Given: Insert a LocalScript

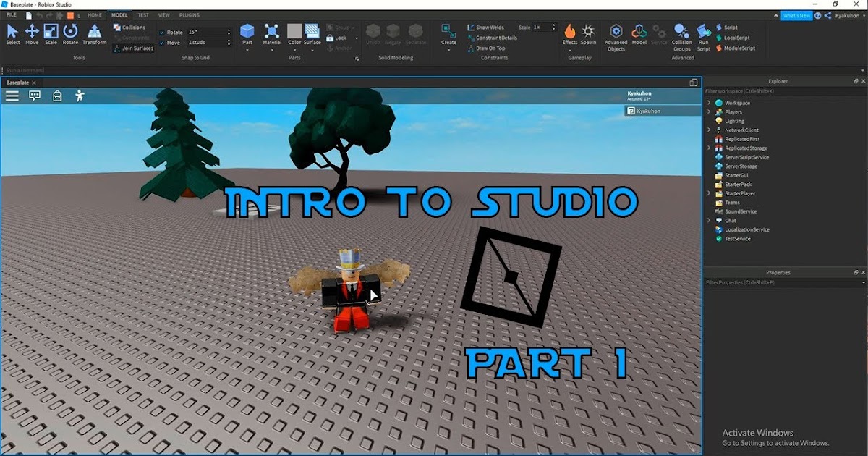Looking at the screenshot, I should click(x=733, y=38).
